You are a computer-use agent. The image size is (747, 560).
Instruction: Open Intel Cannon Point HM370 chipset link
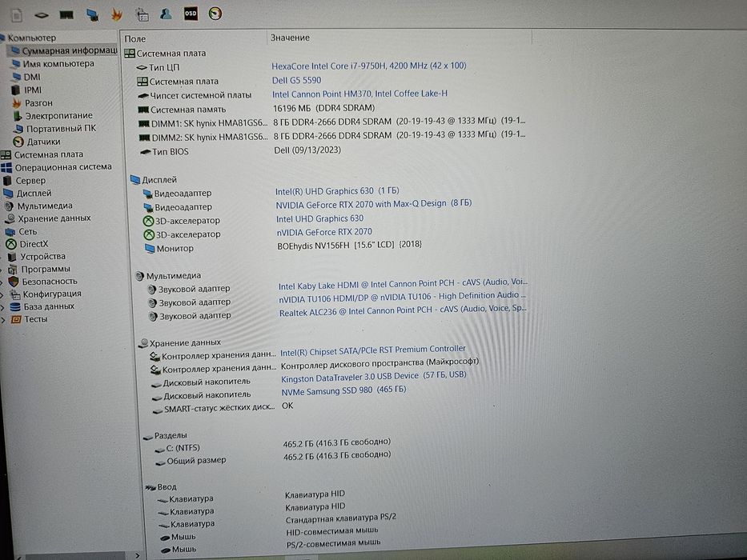pyautogui.click(x=359, y=94)
